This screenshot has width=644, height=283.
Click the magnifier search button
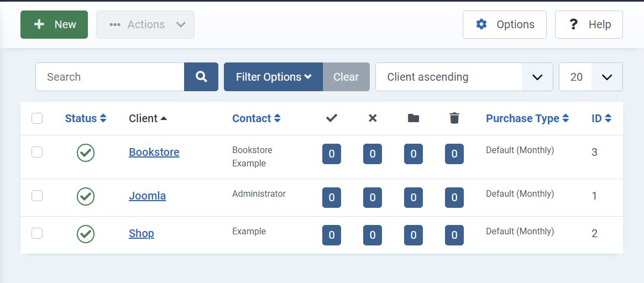[x=201, y=77]
